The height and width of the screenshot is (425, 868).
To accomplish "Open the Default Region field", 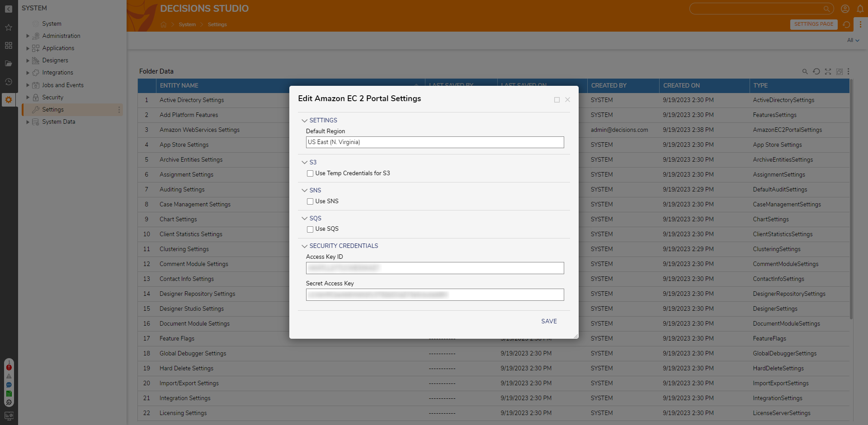I will click(435, 142).
